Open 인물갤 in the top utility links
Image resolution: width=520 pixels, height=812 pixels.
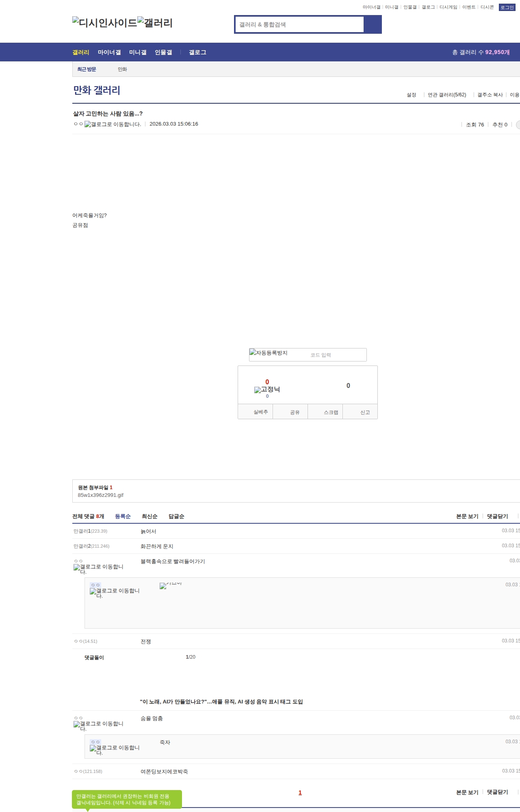point(410,7)
